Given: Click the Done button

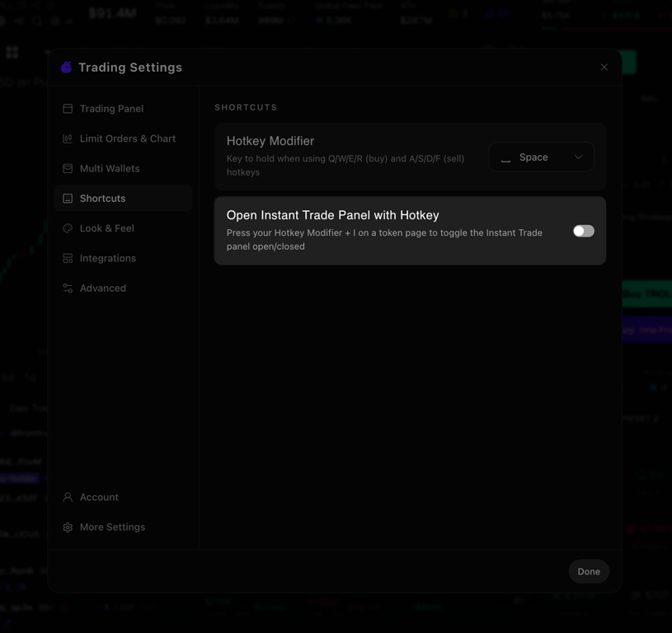Looking at the screenshot, I should [589, 571].
